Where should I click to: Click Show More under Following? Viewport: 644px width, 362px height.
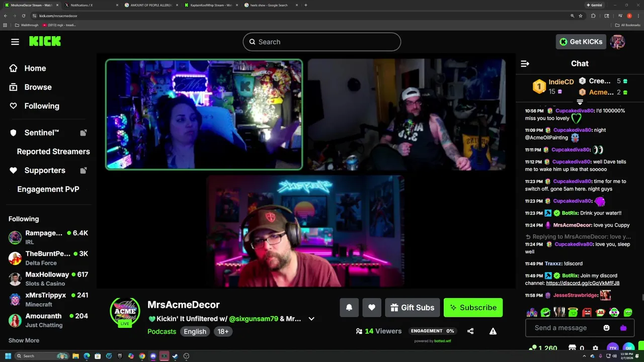pyautogui.click(x=24, y=340)
